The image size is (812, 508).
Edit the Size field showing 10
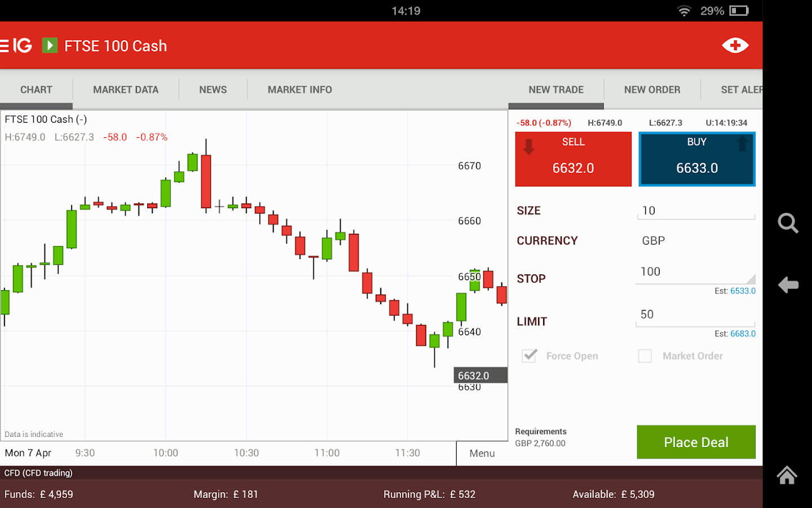coord(696,211)
